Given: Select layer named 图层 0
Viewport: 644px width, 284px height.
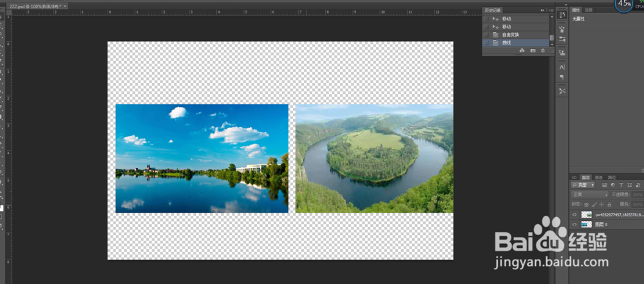Looking at the screenshot, I should click(x=601, y=224).
